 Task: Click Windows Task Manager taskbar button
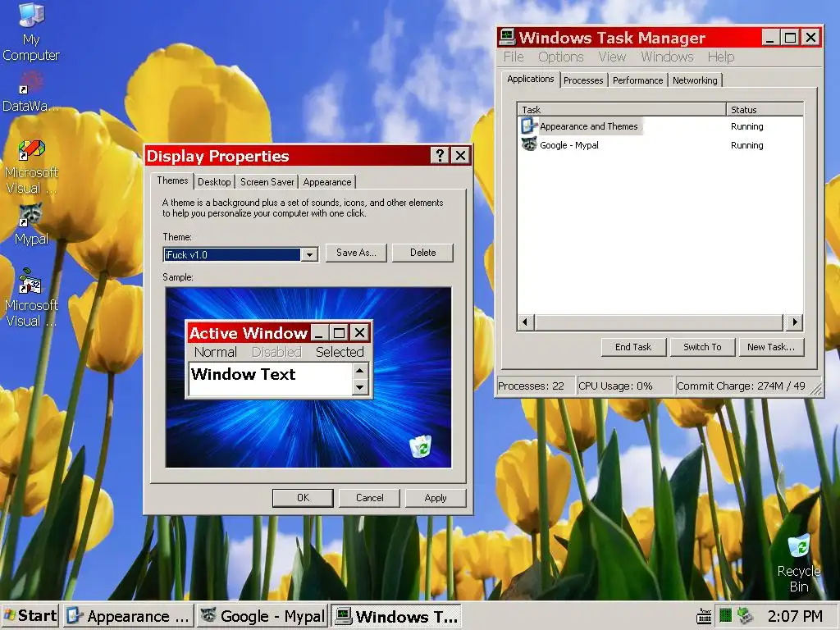click(396, 616)
